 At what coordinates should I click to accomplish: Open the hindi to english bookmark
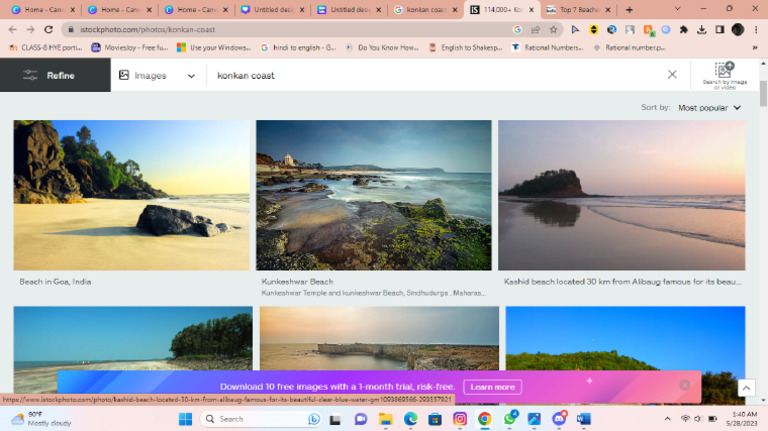[x=298, y=48]
